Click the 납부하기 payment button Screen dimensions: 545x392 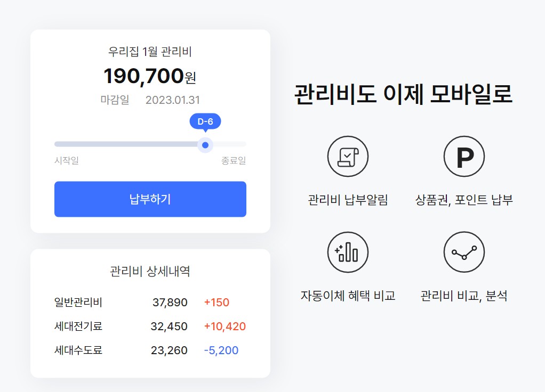150,199
